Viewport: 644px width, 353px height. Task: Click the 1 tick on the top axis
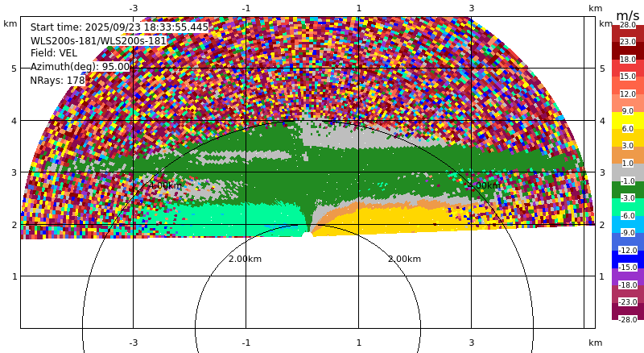[x=358, y=8]
